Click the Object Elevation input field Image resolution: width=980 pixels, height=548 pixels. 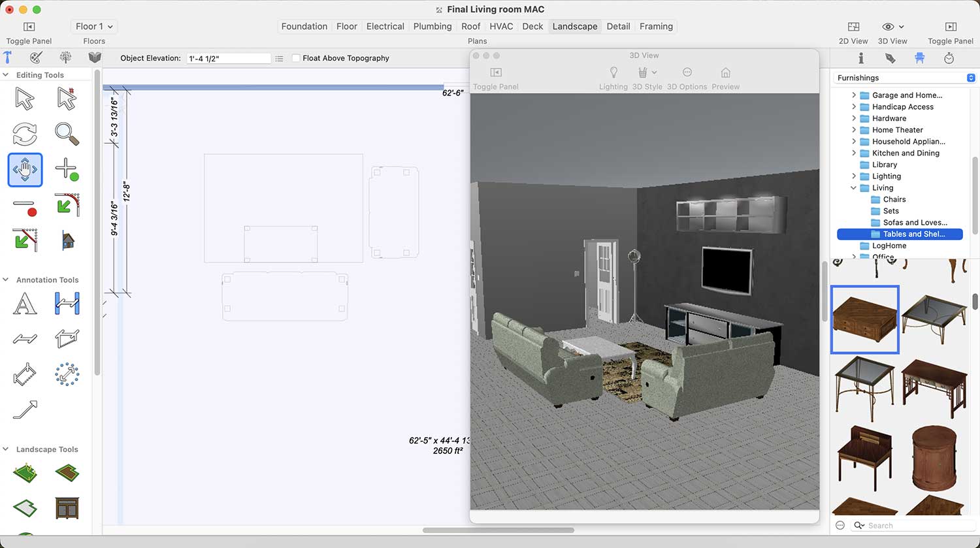pos(228,58)
